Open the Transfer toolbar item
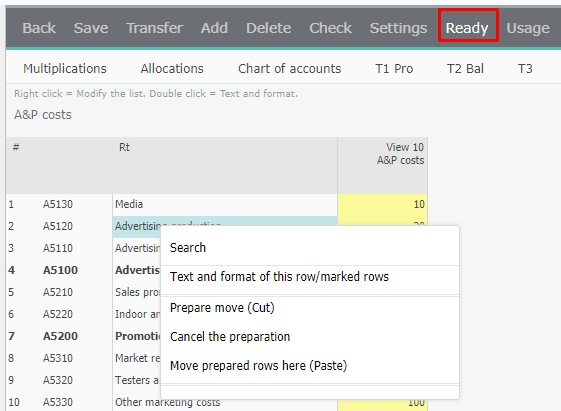 tap(155, 28)
